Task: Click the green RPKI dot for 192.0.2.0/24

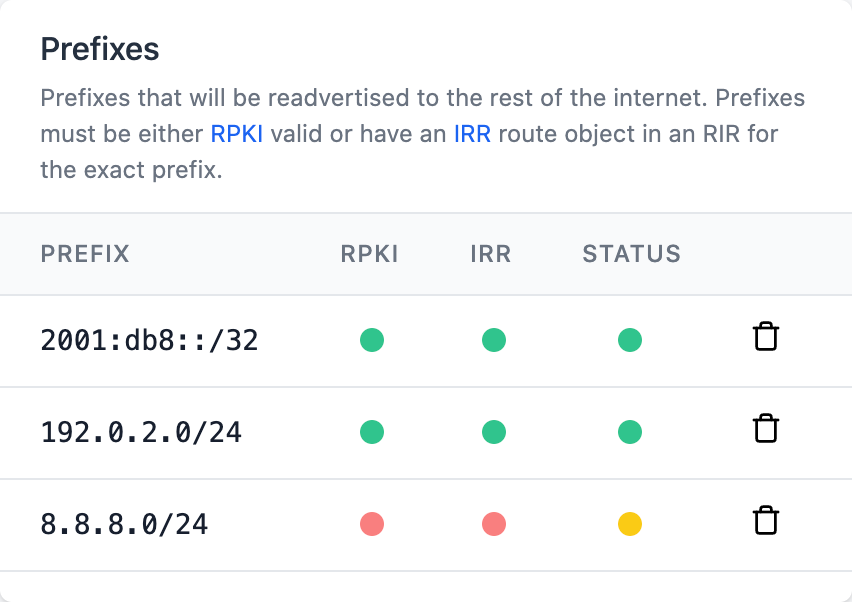Action: point(372,432)
